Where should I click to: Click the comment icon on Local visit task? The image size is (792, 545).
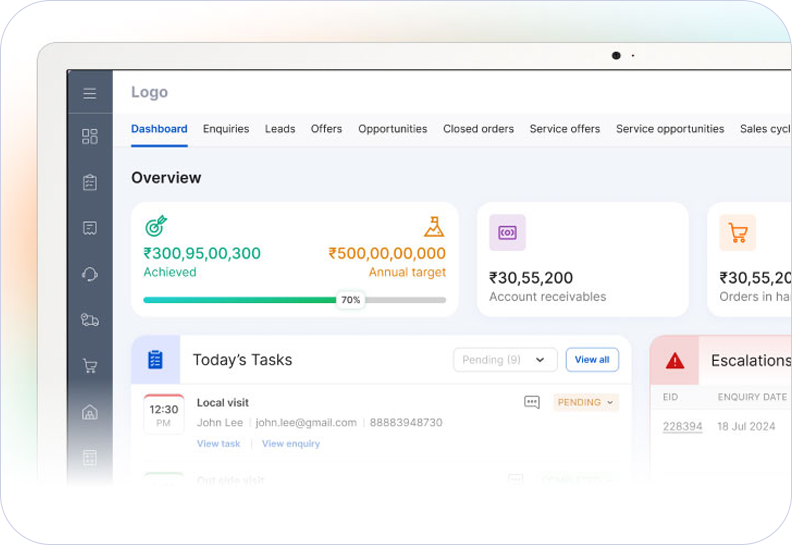click(x=532, y=402)
